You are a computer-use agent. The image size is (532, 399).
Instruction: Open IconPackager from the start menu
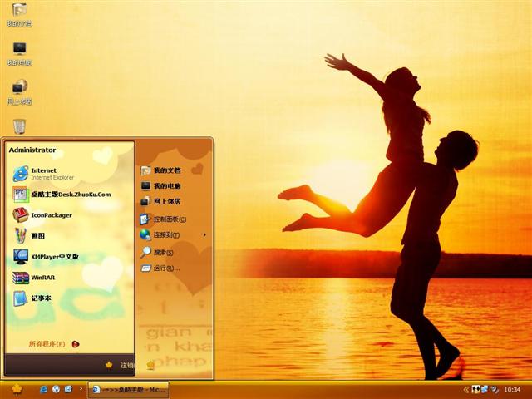pos(42,215)
